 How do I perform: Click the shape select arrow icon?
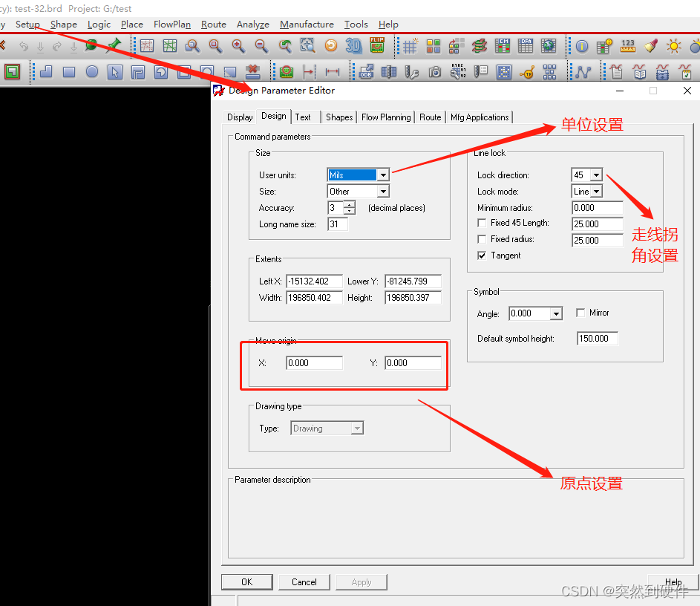click(115, 72)
